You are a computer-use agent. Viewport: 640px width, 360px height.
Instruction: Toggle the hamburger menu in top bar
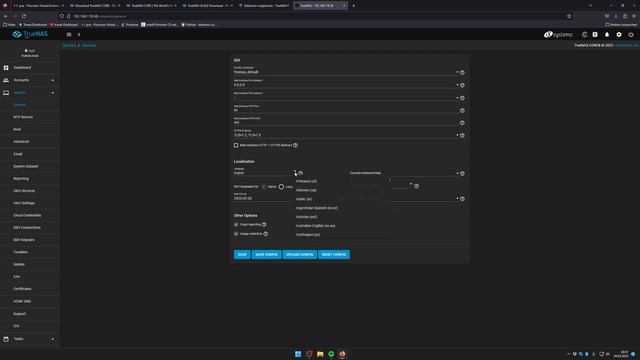pos(69,35)
